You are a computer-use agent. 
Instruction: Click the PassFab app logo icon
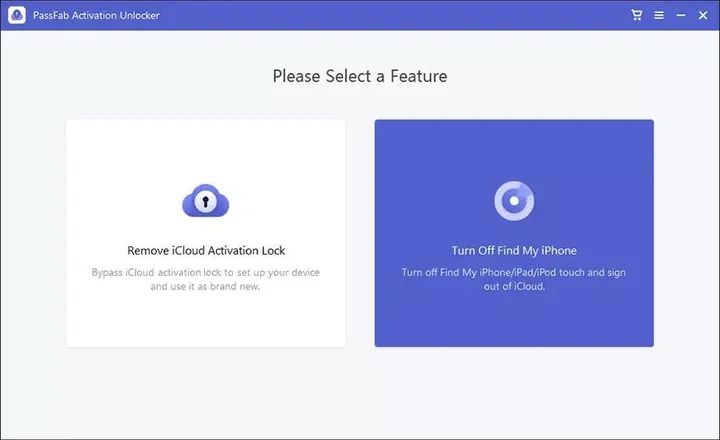(16, 15)
